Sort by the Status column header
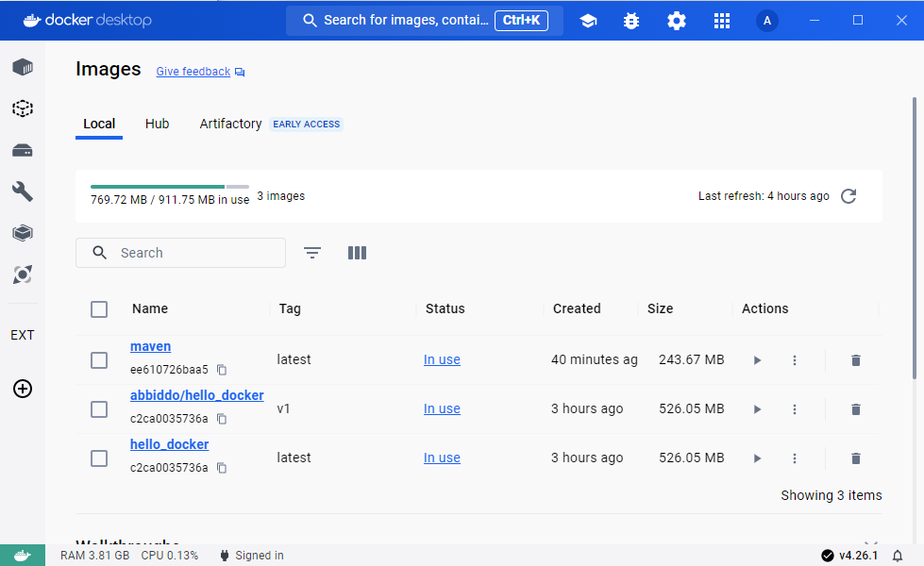 [445, 308]
